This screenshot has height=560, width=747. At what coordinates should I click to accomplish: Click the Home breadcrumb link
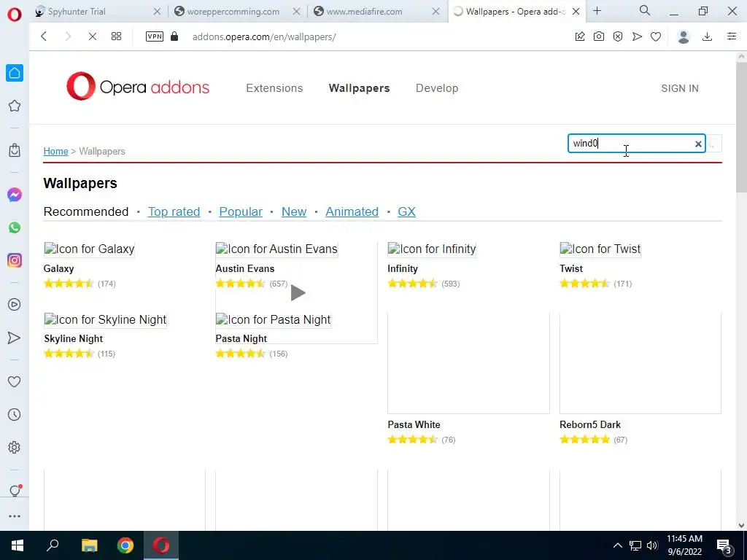pos(55,151)
